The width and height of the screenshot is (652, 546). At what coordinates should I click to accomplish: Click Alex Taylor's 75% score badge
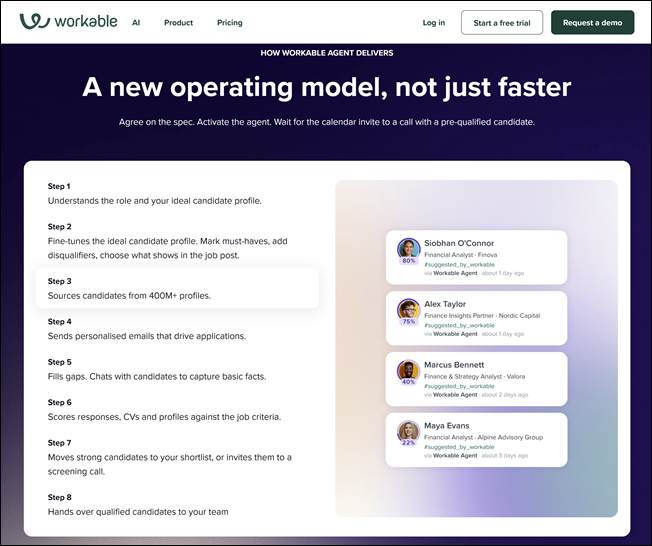tap(408, 321)
